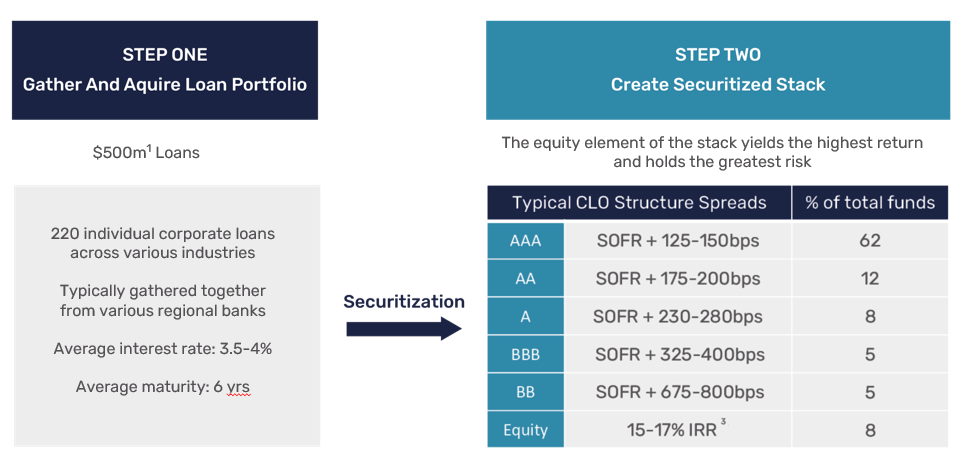Click the $500m Loans text
Screen dimensions: 963x464
tap(146, 153)
